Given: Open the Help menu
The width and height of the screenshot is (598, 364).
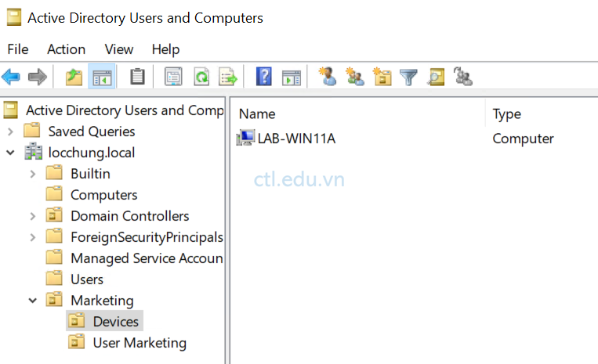Looking at the screenshot, I should (165, 49).
